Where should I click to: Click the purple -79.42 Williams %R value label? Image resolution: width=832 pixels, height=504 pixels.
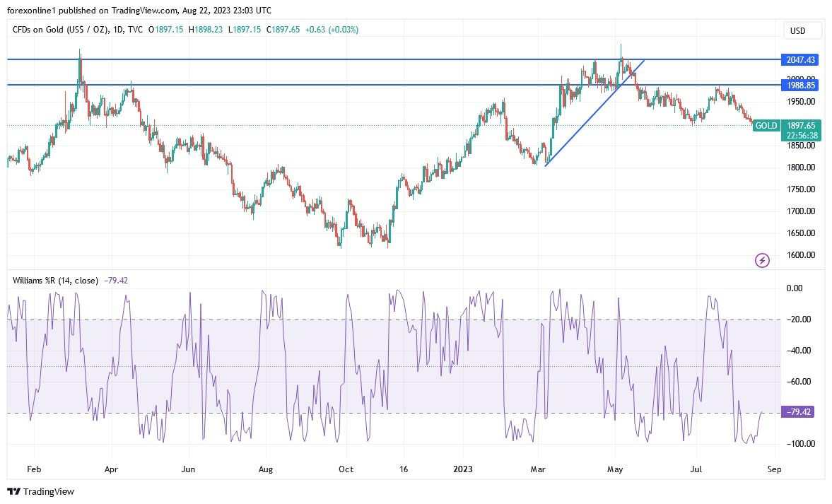(798, 411)
